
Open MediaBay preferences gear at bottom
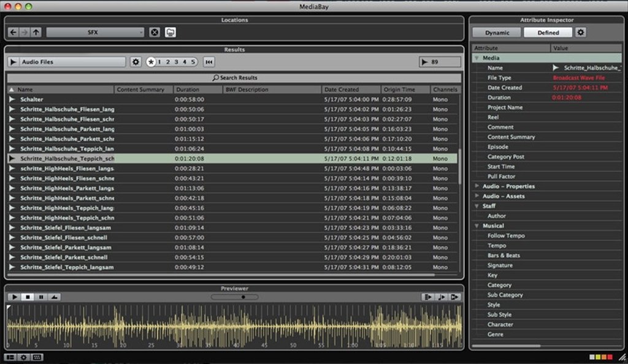tap(24, 357)
